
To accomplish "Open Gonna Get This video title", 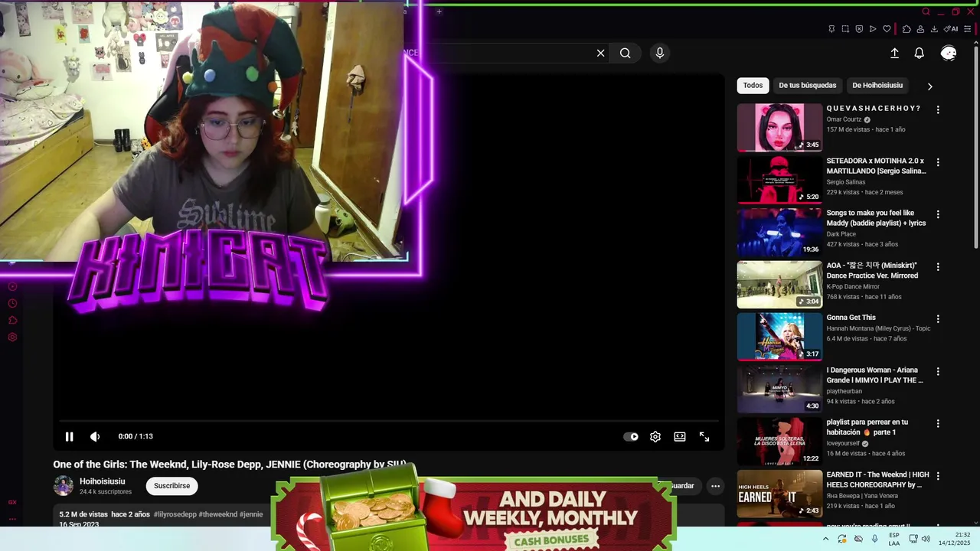I will 851,318.
